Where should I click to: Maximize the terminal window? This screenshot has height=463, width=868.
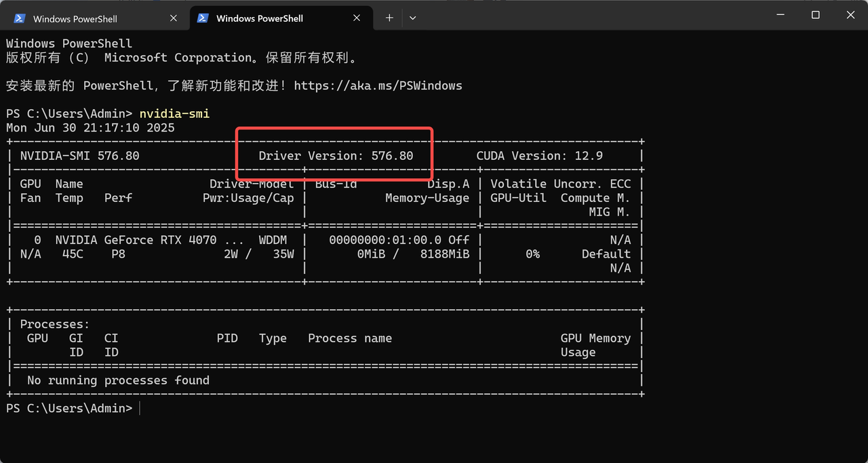(x=816, y=15)
